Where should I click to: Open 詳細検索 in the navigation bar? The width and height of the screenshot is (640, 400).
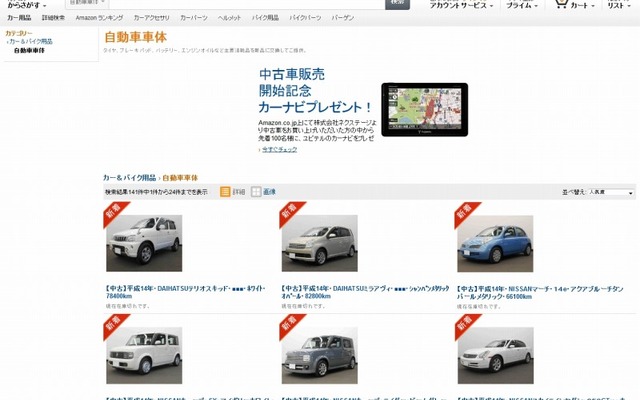click(53, 18)
